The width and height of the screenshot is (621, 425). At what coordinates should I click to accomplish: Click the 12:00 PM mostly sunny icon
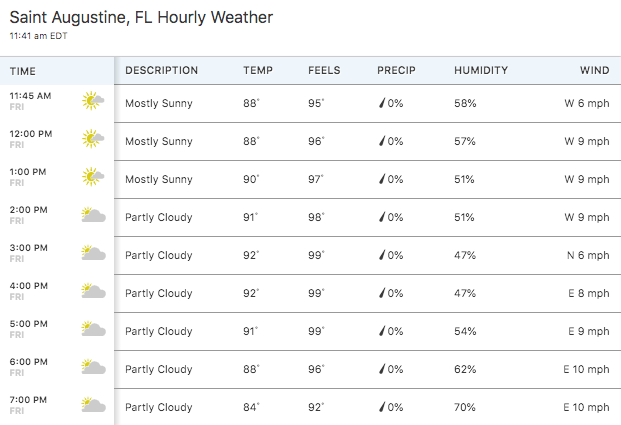coord(93,139)
